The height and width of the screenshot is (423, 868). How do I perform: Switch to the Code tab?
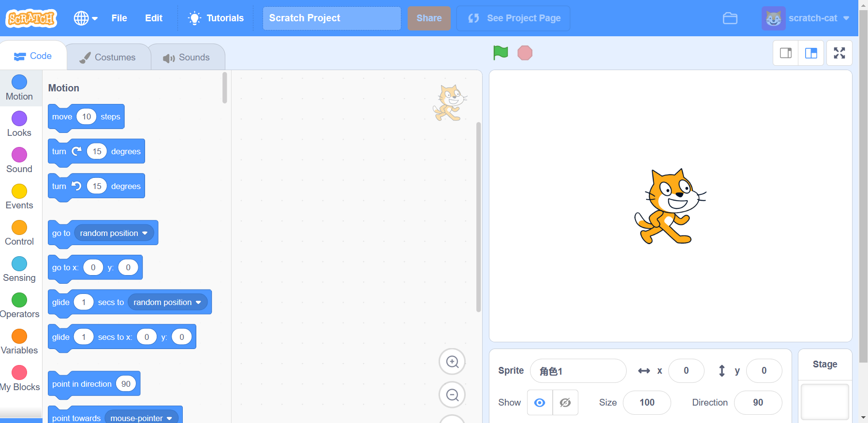pyautogui.click(x=33, y=56)
